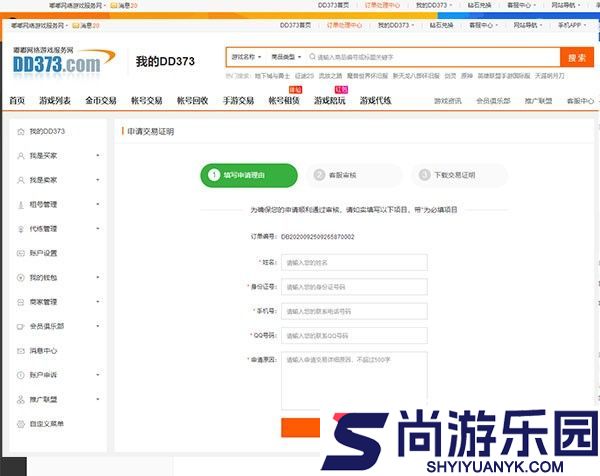Viewport: 600px width, 476px height.
Task: Click the 商家管理 sidebar icon
Action: [x=21, y=302]
